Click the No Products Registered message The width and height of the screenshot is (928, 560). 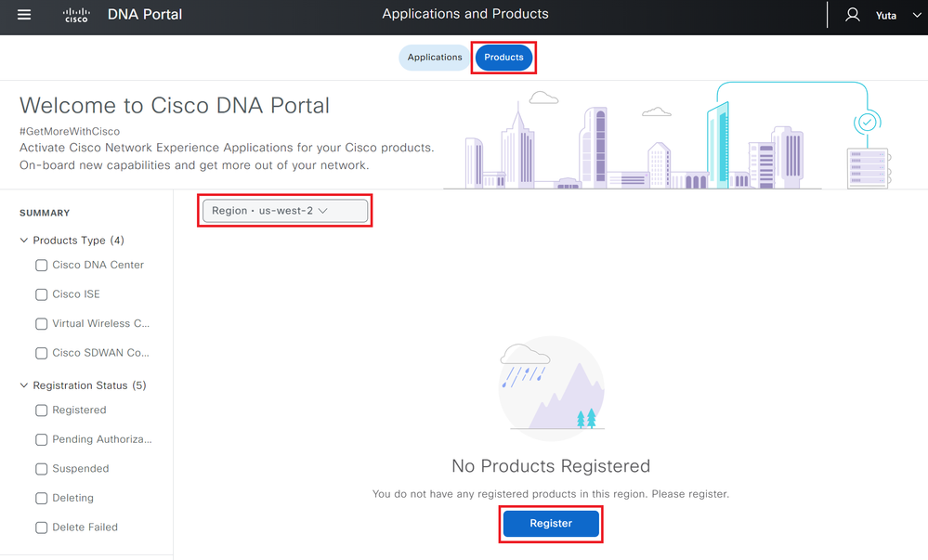coord(551,466)
